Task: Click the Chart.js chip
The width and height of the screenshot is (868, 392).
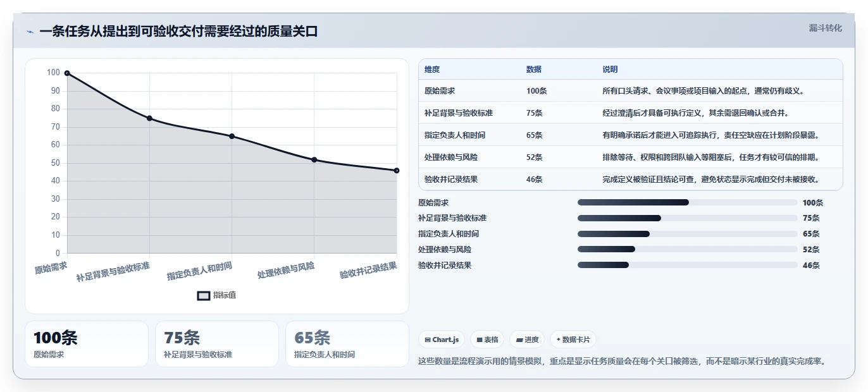Action: point(442,340)
